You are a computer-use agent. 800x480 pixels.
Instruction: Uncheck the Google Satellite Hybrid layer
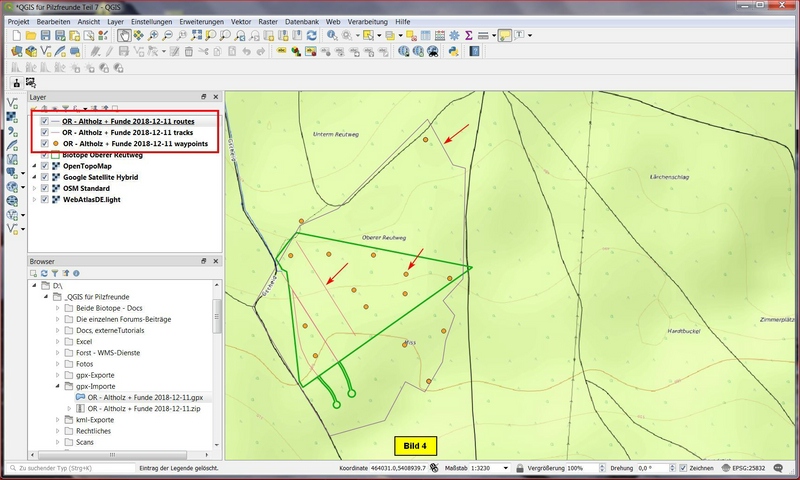45,177
